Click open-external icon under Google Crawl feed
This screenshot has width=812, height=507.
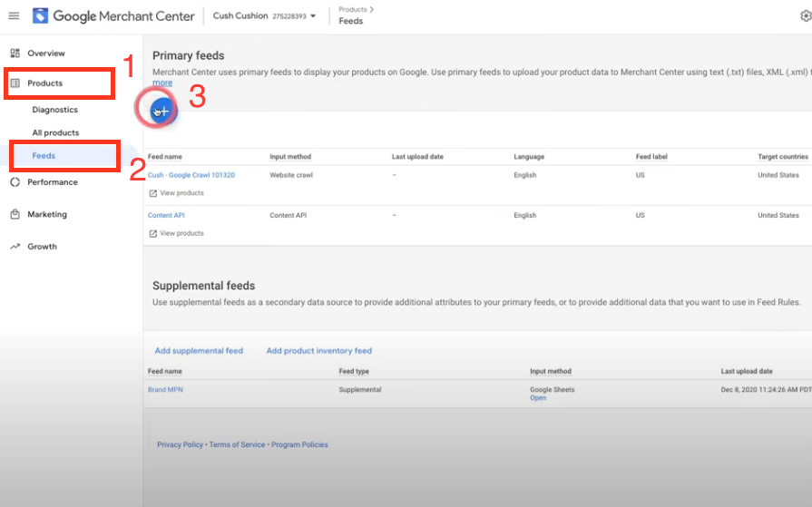[152, 193]
